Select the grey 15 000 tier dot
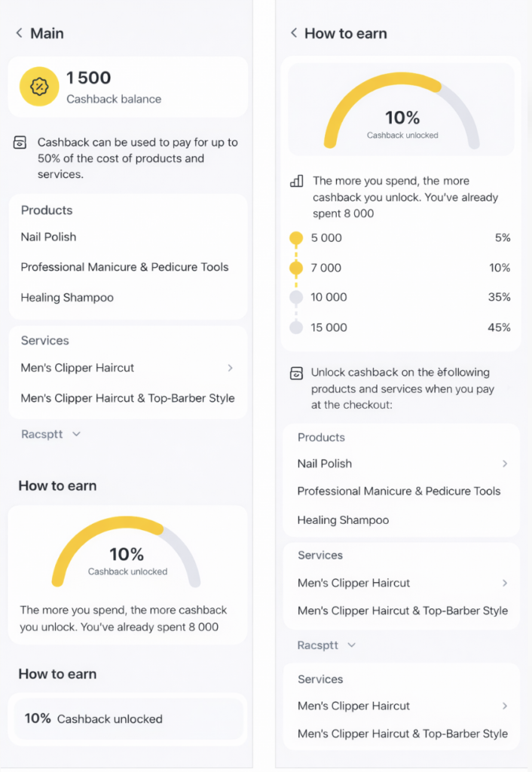The image size is (532, 772). pyautogui.click(x=296, y=327)
